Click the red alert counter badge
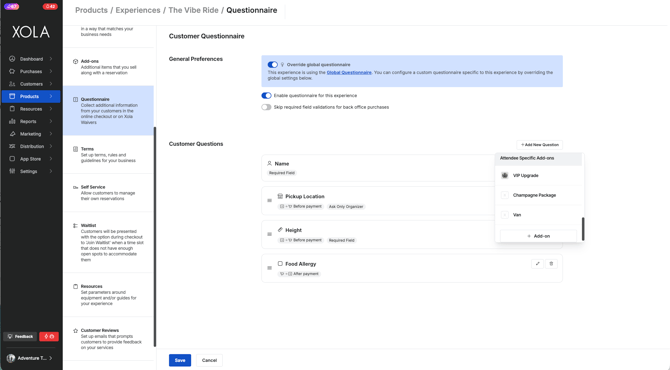The width and height of the screenshot is (670, 370). [x=50, y=6]
